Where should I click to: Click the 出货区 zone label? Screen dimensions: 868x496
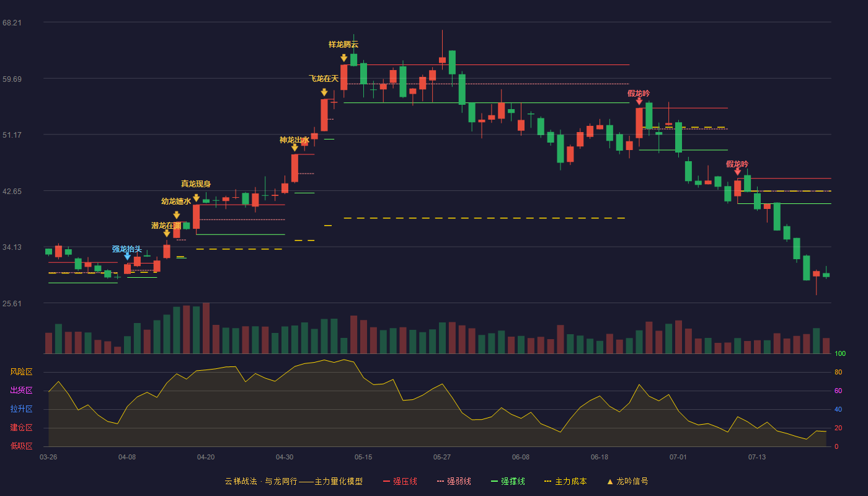tap(21, 391)
